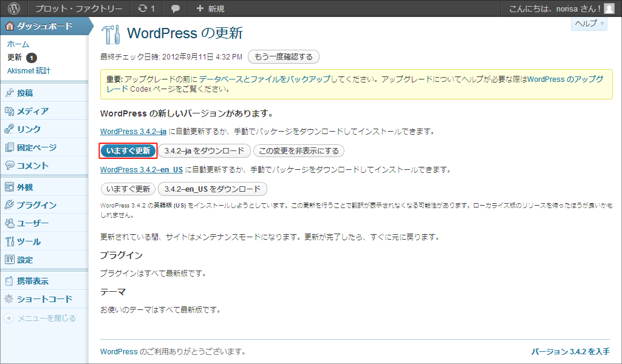This screenshot has width=622, height=364.
Task: Go to ホーム submenu item
Action: pyautogui.click(x=18, y=44)
